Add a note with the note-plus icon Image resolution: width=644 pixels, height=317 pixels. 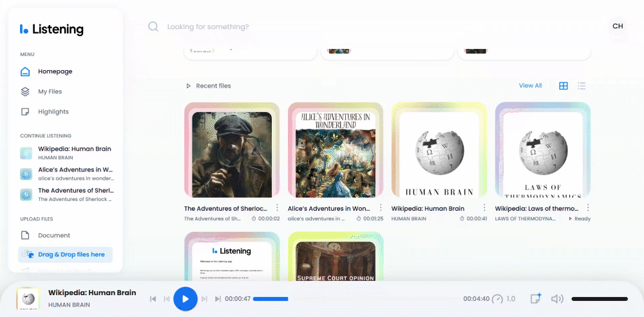pyautogui.click(x=536, y=298)
